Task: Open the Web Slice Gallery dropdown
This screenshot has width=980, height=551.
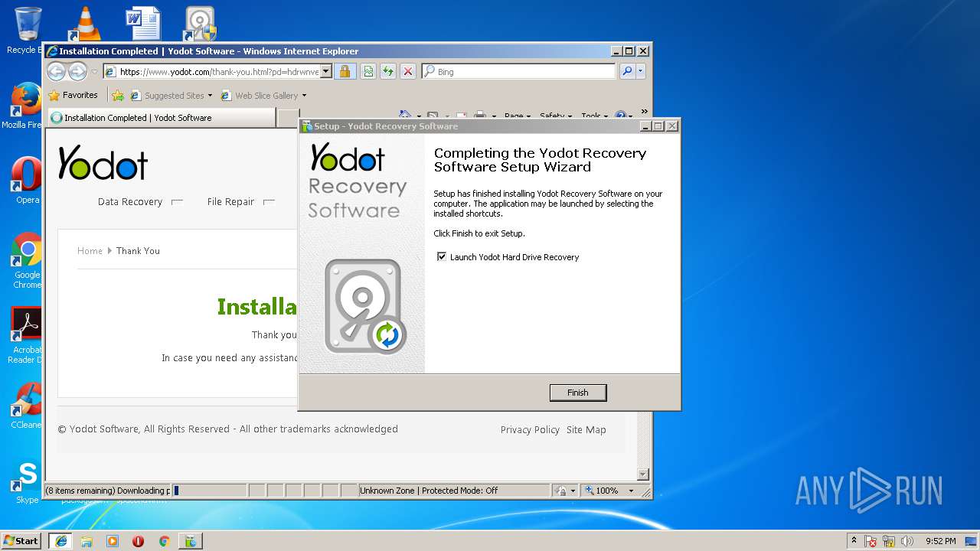Action: (x=263, y=96)
